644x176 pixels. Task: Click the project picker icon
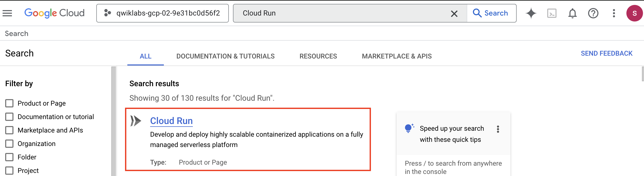107,13
